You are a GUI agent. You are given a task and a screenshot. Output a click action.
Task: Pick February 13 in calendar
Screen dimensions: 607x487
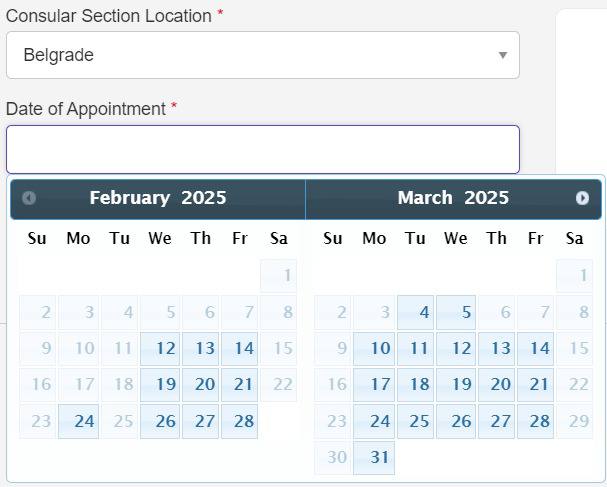[200, 349]
